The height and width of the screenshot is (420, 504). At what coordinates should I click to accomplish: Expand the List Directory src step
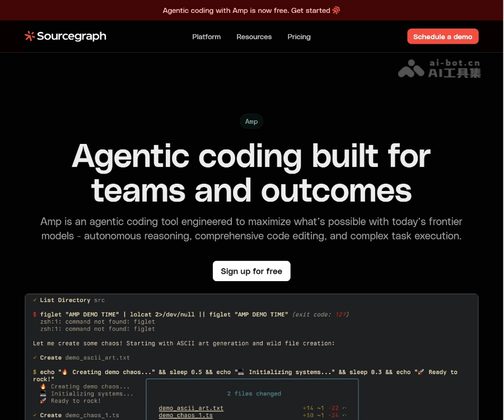coord(72,300)
